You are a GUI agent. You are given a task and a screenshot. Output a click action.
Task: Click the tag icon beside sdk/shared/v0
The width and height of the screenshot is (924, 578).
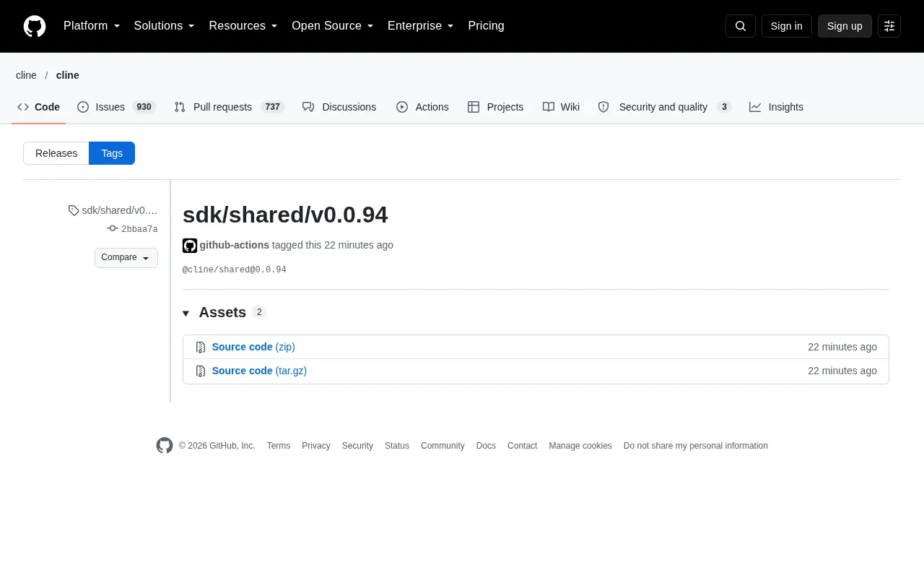[74, 210]
